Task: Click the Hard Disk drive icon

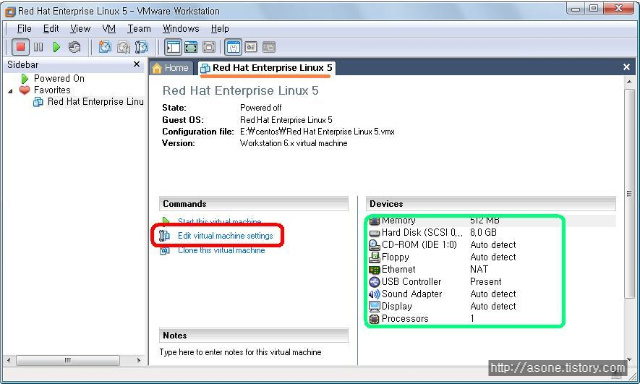Action: (374, 233)
